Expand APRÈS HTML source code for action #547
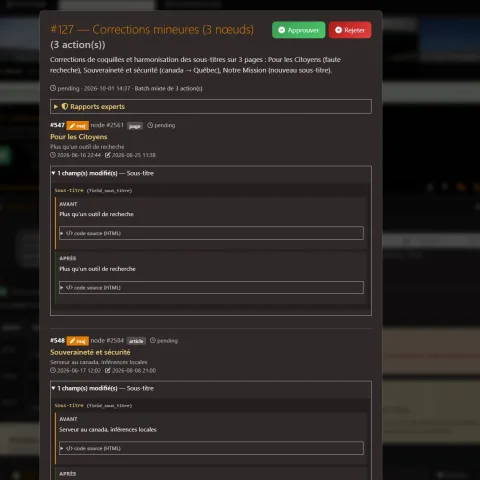The height and width of the screenshot is (480, 480). pos(211,287)
